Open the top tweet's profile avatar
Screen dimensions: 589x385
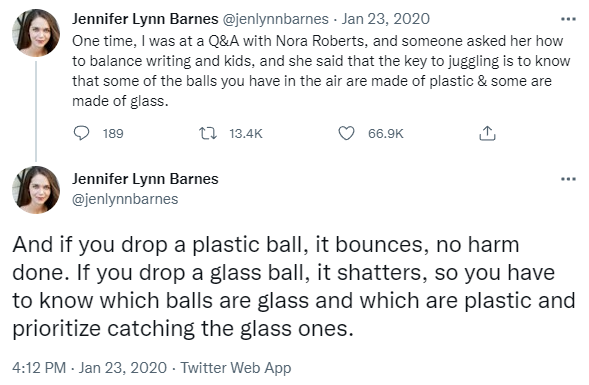(36, 33)
